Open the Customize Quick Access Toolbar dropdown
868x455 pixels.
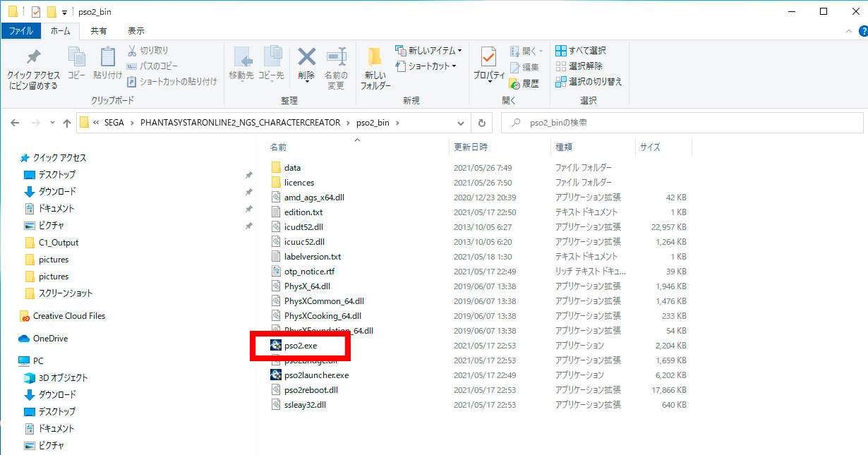click(x=64, y=13)
